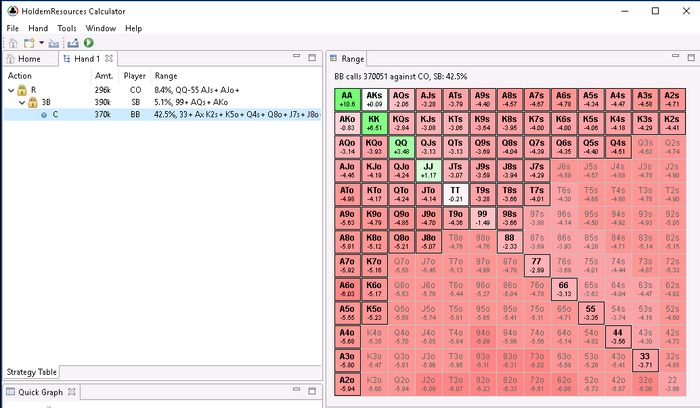
Task: Open the File menu
Action: click(x=12, y=28)
